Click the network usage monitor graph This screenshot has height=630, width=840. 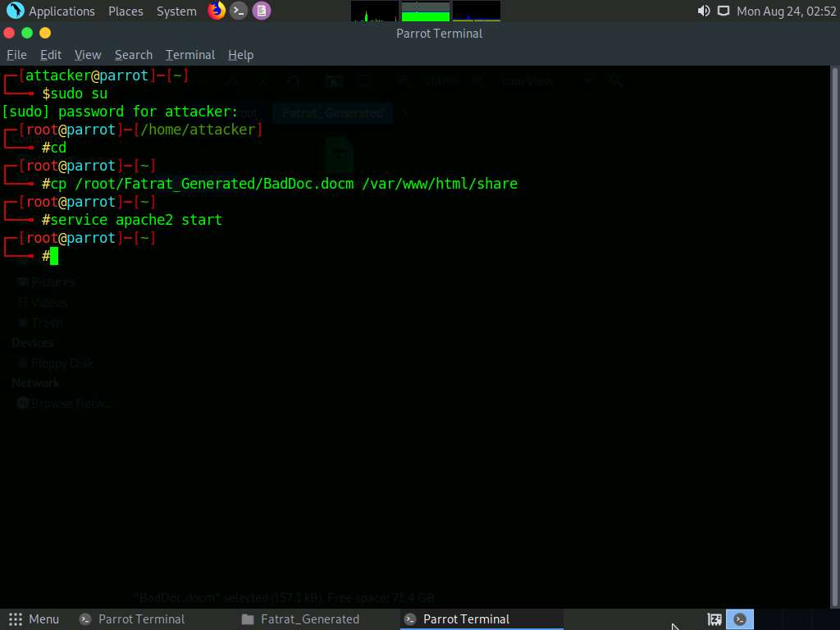477,11
